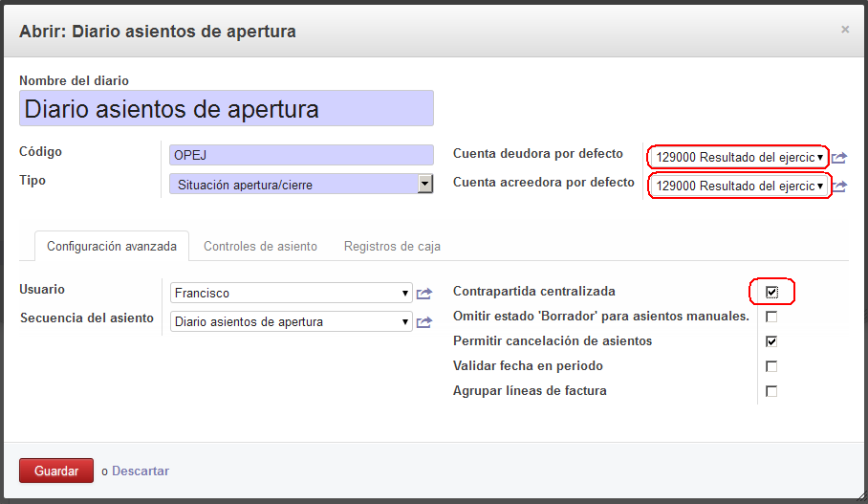Click the Descartar link

pos(141,471)
